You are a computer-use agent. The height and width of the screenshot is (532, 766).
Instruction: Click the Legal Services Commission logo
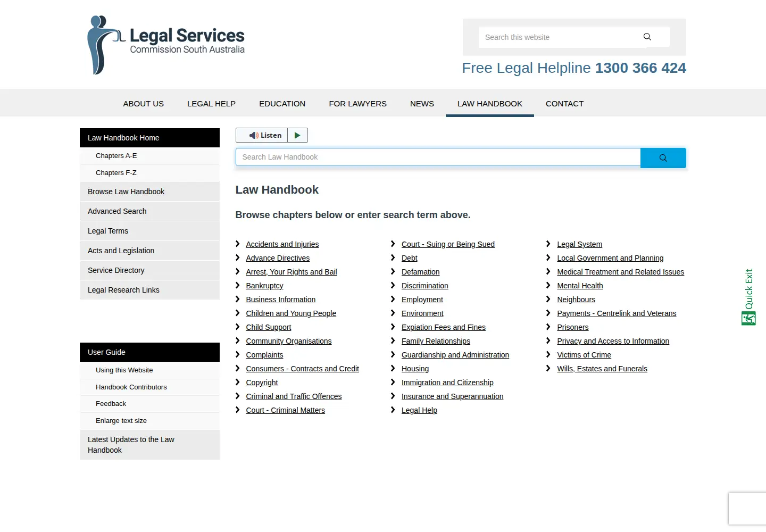point(165,45)
